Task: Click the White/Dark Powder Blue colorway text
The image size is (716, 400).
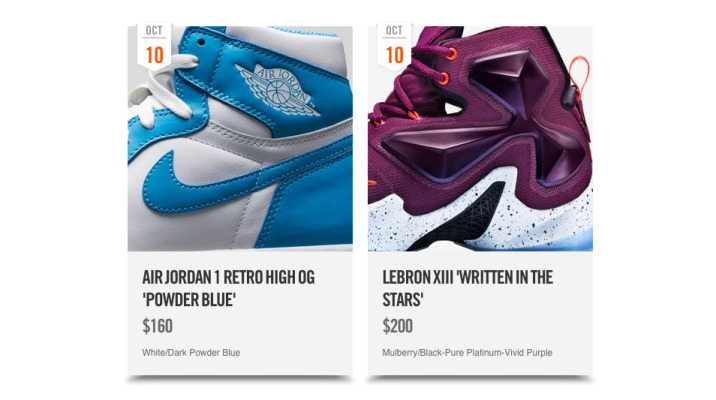Action: (x=191, y=353)
